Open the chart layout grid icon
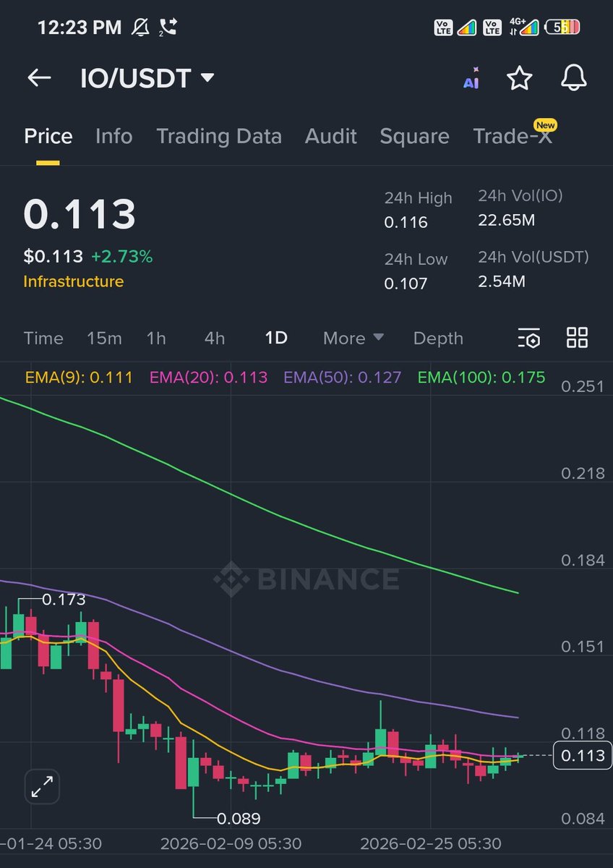This screenshot has height=868, width=613. (577, 337)
